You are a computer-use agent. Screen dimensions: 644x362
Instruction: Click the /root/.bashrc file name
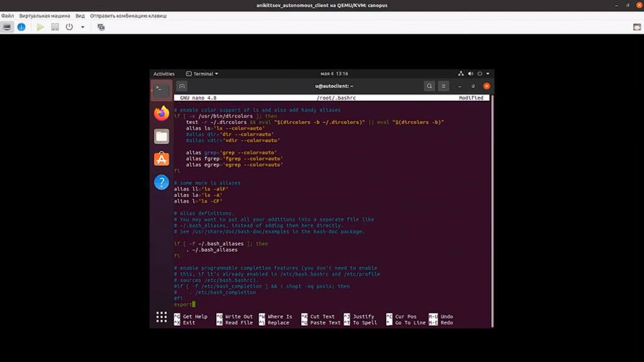click(x=336, y=98)
